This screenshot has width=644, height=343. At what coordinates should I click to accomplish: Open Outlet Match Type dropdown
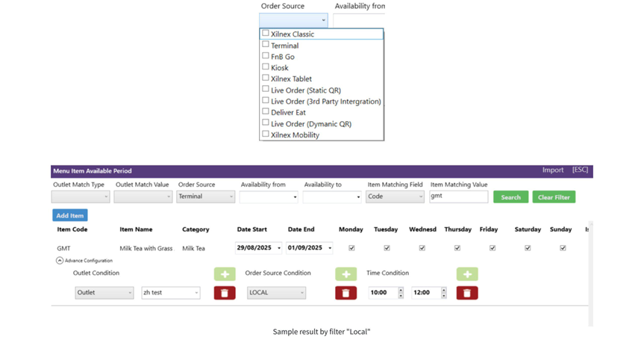click(x=81, y=197)
